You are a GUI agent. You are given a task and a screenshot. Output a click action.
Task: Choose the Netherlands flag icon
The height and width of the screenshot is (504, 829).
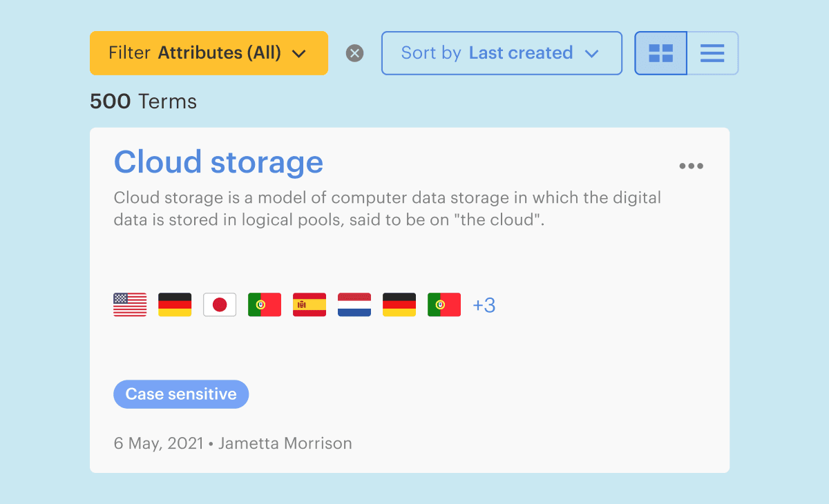354,304
